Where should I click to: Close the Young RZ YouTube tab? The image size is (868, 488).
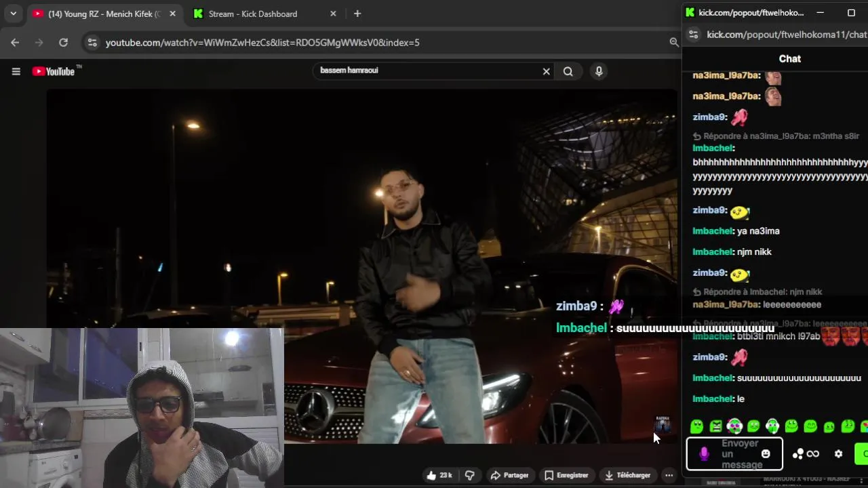tap(172, 14)
